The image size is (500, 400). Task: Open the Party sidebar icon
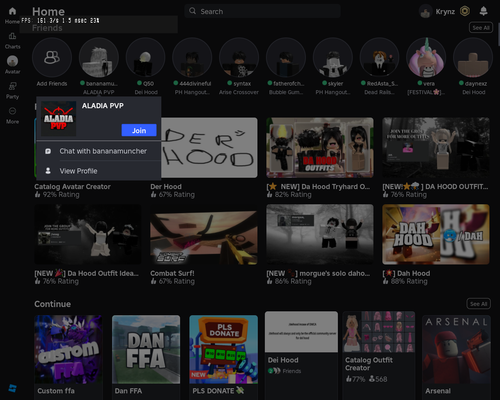pos(12,87)
